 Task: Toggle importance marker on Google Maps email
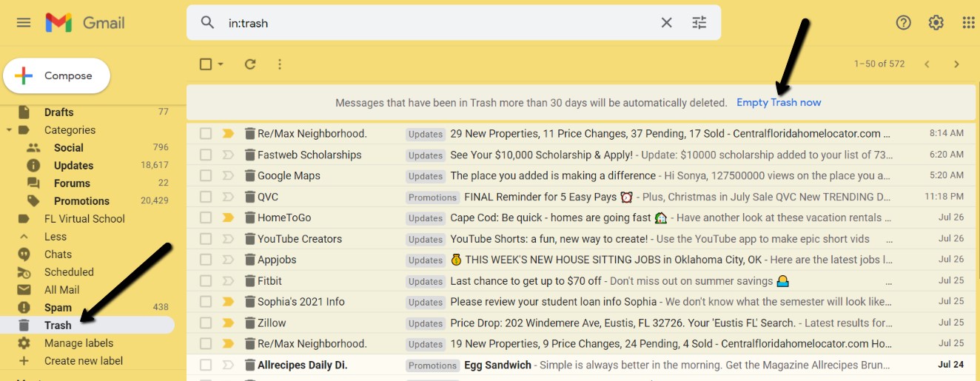click(x=228, y=175)
